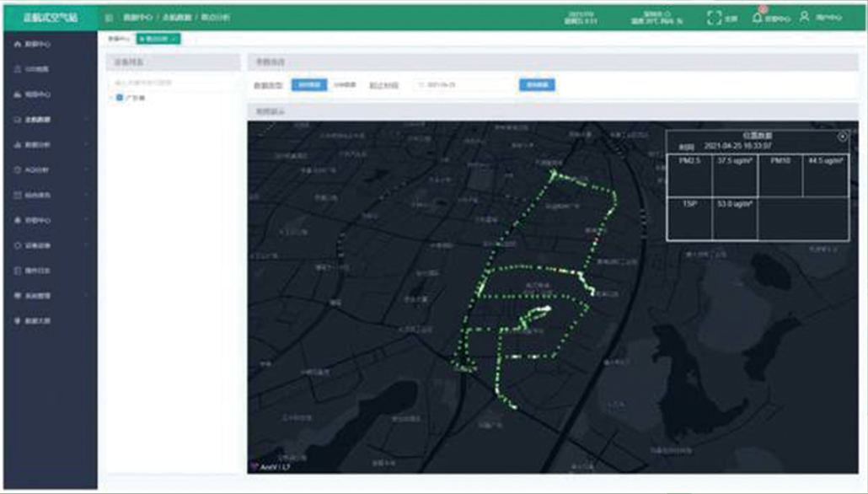Select the second unhighlighted data type option
The image size is (868, 494).
coord(344,85)
